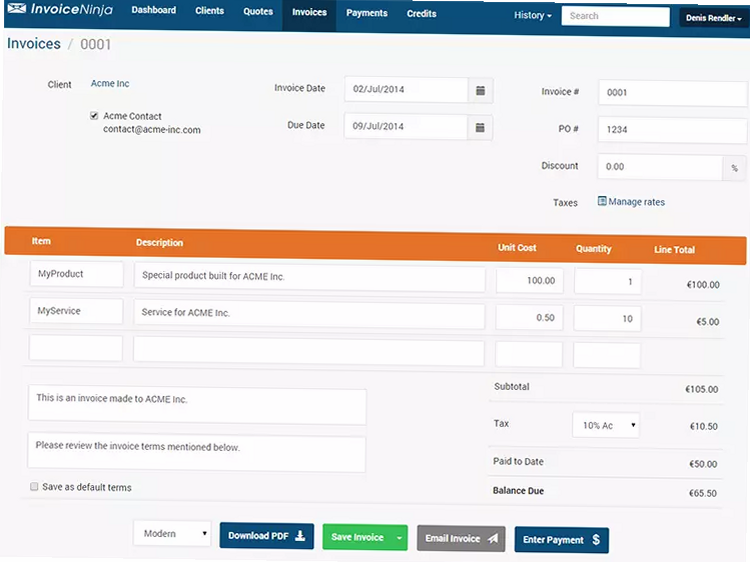The height and width of the screenshot is (562, 750).
Task: Click the empty third row quantity field
Action: pos(607,356)
